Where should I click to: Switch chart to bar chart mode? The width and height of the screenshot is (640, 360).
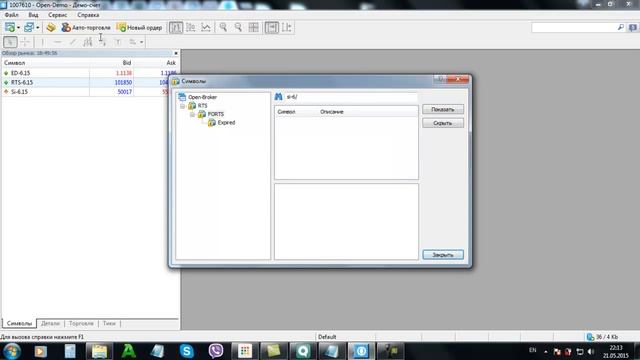pos(176,27)
